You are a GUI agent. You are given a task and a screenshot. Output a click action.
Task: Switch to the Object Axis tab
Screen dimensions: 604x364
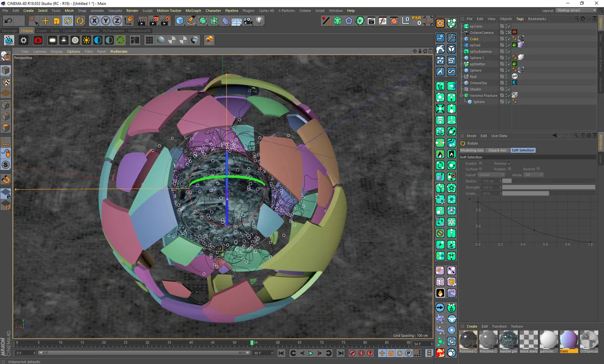pyautogui.click(x=497, y=150)
